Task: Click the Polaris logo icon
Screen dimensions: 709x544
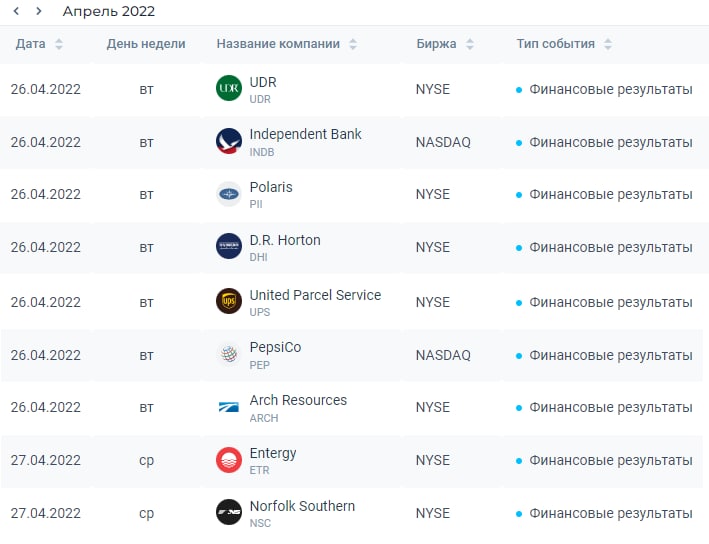Action: click(x=229, y=194)
